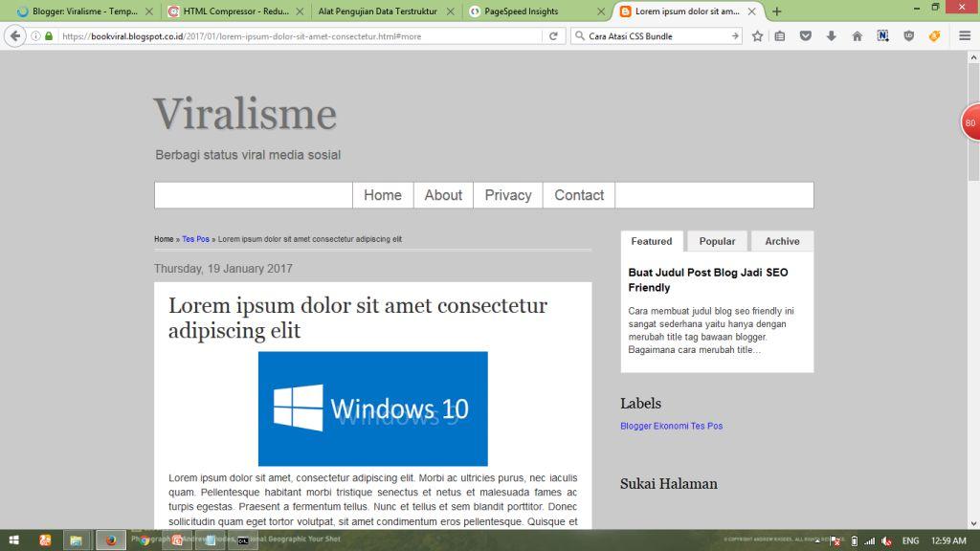Switch to HTML Compressor browser tab
This screenshot has height=551, width=980.
pos(235,11)
